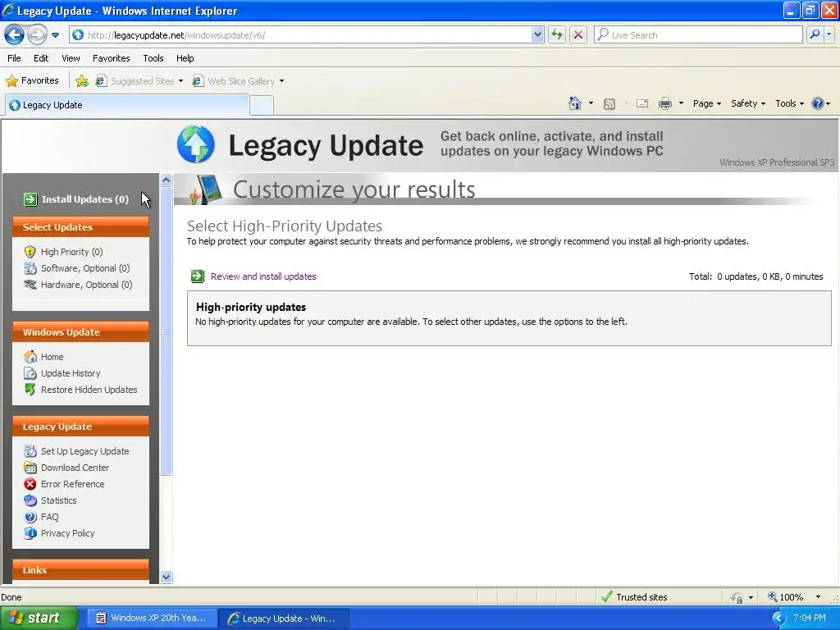The height and width of the screenshot is (630, 840).
Task: Go back with the browser Back button
Action: tap(15, 34)
